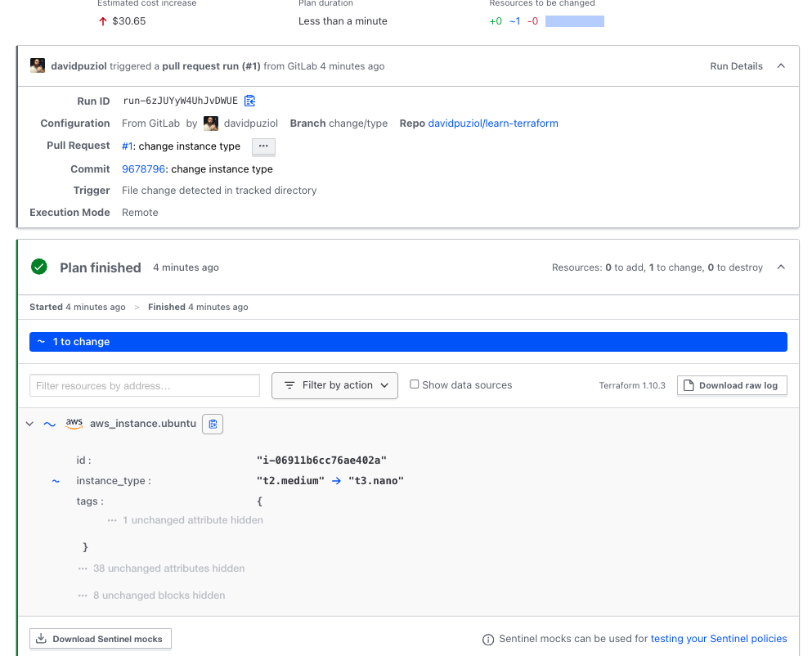The image size is (812, 656).
Task: Click the tilde change icon beside instance_type
Action: pos(56,481)
